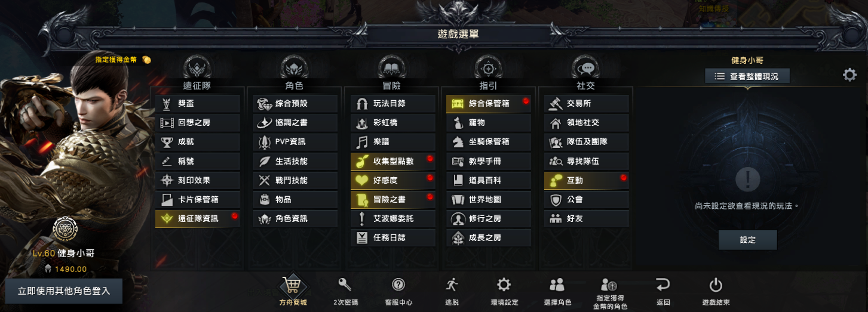Image resolution: width=868 pixels, height=312 pixels.
Task: Open 世界地圖 under 指引
Action: click(x=489, y=199)
